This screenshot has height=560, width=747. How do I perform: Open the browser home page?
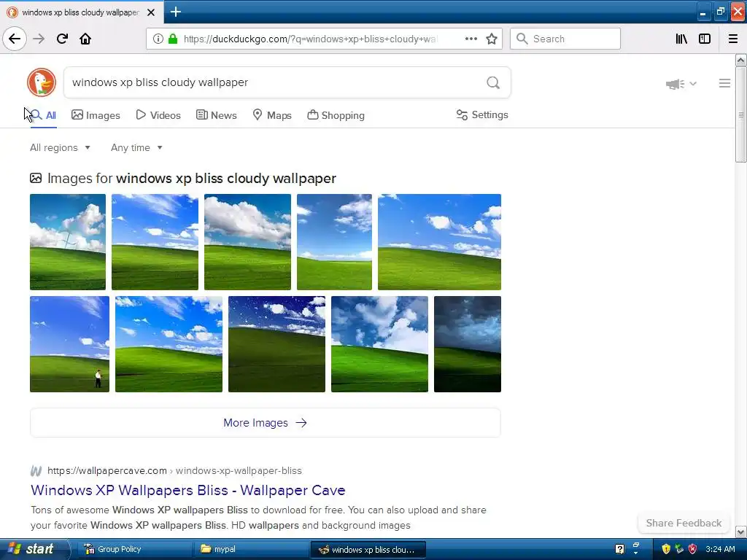[x=85, y=39]
